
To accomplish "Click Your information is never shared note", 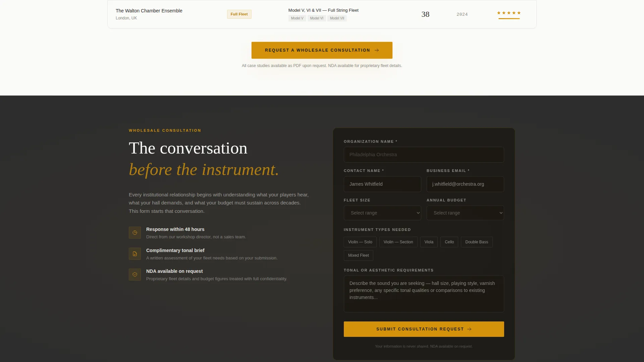I will pyautogui.click(x=424, y=346).
